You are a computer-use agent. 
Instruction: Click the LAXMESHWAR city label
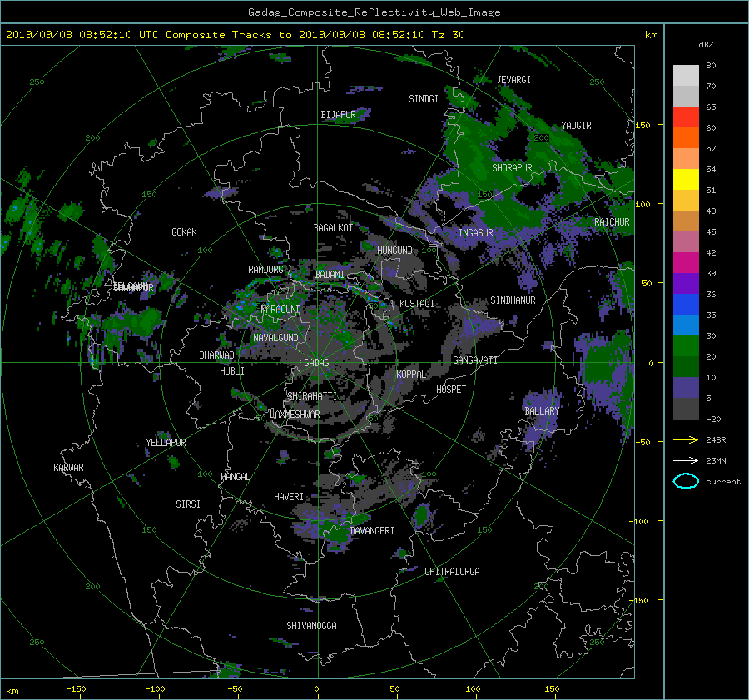tap(295, 415)
